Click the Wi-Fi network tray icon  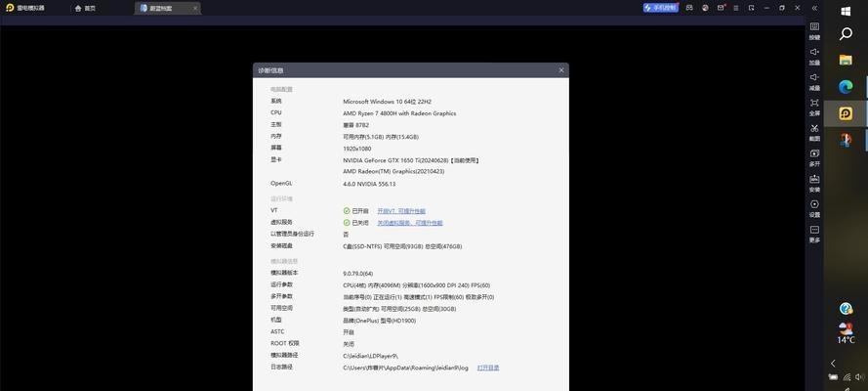point(847,377)
